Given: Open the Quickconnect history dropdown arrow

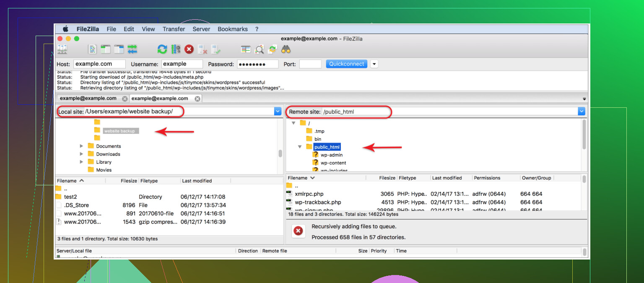Looking at the screenshot, I should click(x=374, y=64).
